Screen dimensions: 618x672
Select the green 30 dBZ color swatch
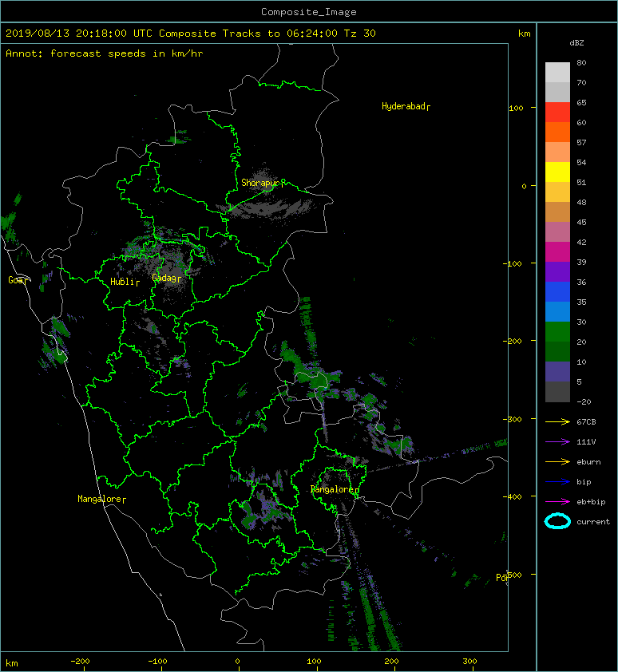(557, 331)
